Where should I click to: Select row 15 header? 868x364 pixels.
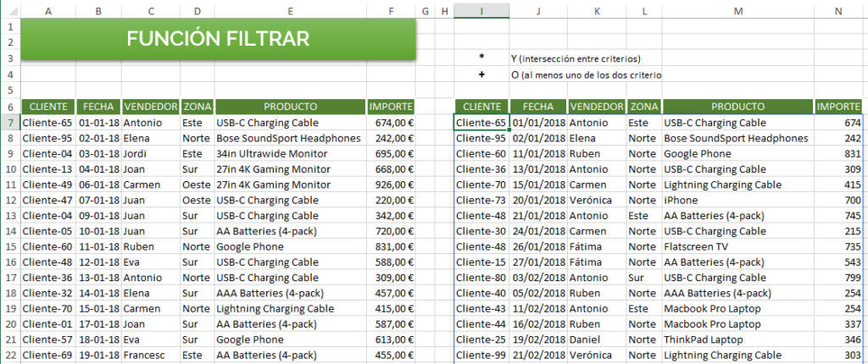[10, 246]
